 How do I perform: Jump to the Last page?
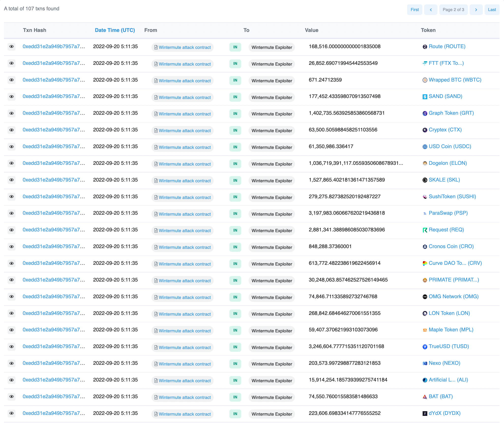492,10
